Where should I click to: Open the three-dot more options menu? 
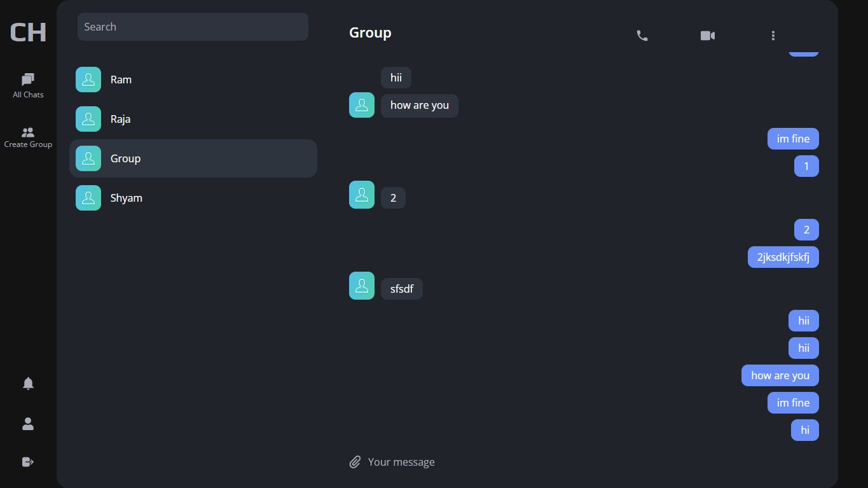pyautogui.click(x=773, y=36)
